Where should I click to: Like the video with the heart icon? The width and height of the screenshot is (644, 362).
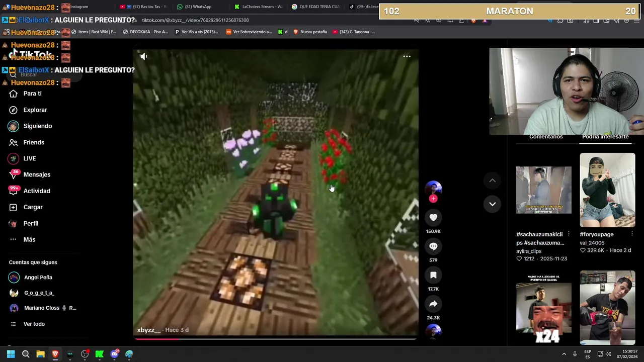433,217
